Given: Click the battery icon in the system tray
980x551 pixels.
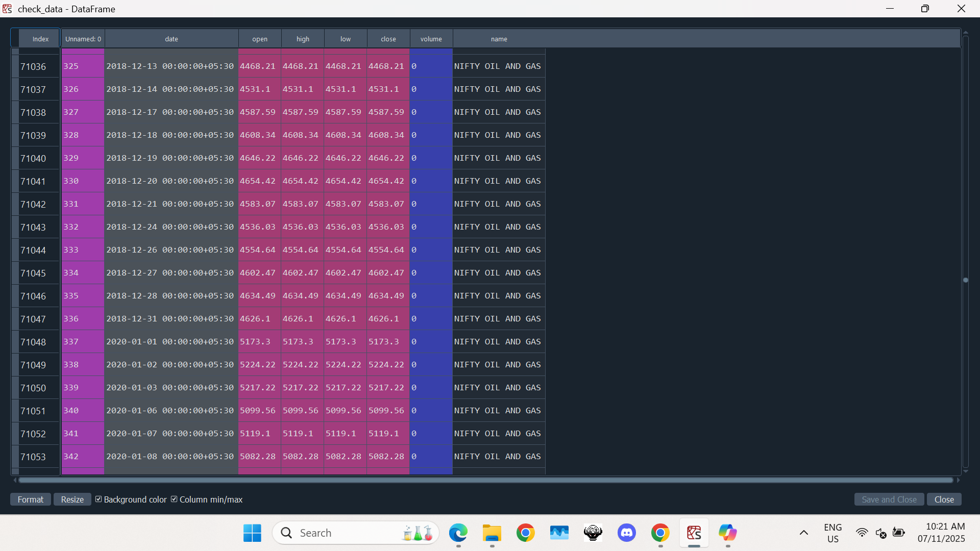Looking at the screenshot, I should pyautogui.click(x=899, y=533).
